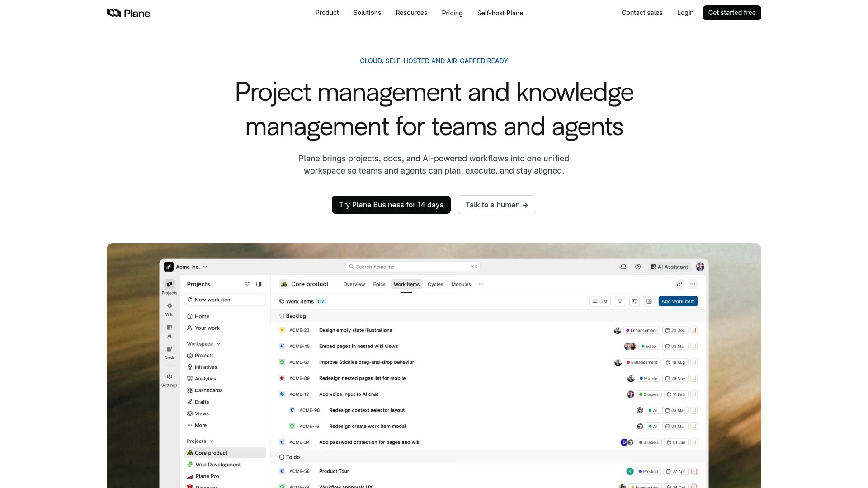The height and width of the screenshot is (488, 868).
Task: Click the Core product project emoji icon
Action: tap(284, 284)
